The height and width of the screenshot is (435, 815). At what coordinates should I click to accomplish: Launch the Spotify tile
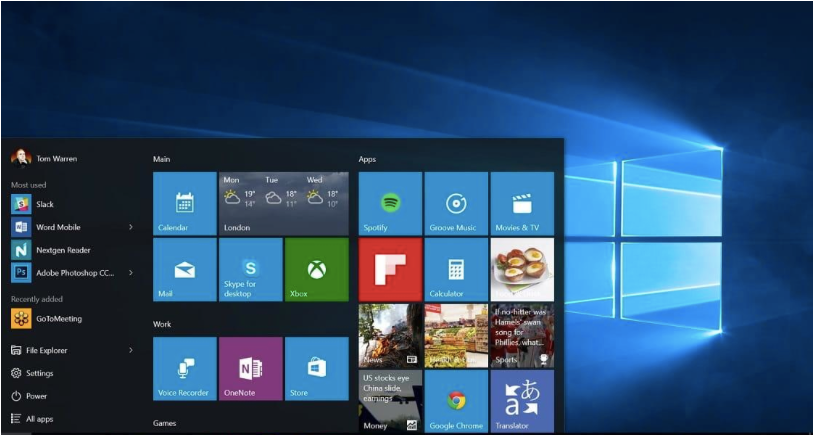(x=390, y=204)
